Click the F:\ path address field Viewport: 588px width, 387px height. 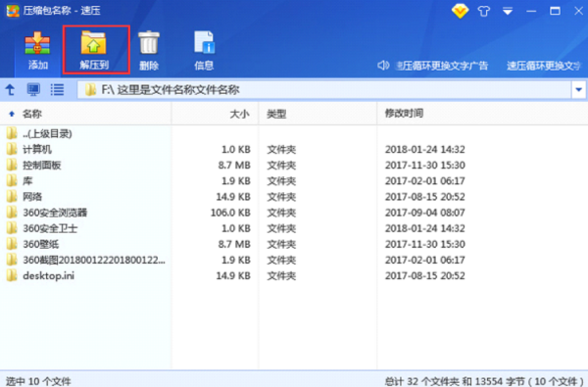tap(324, 89)
